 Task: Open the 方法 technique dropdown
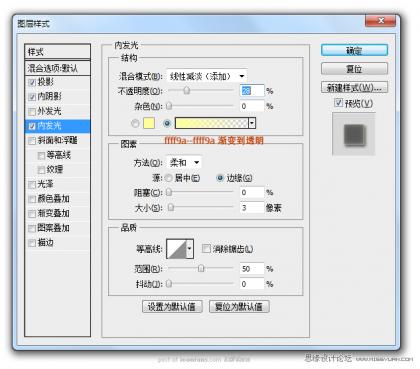(x=184, y=163)
